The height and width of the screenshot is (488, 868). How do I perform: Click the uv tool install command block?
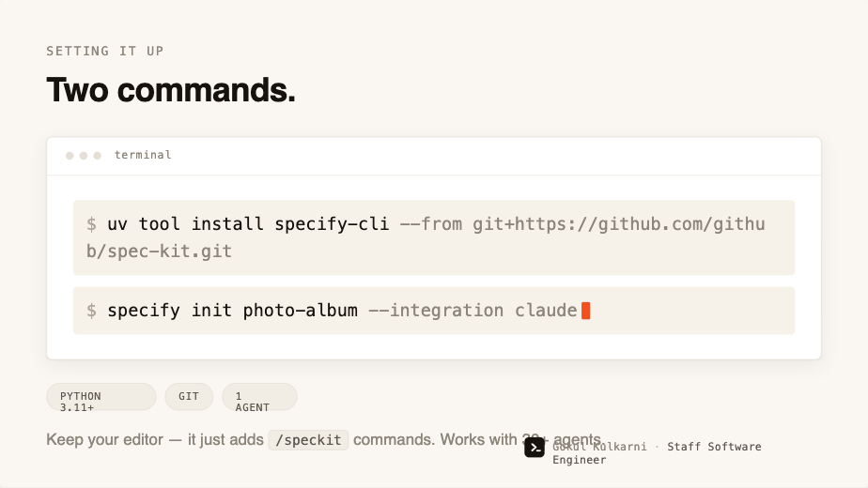(x=434, y=237)
